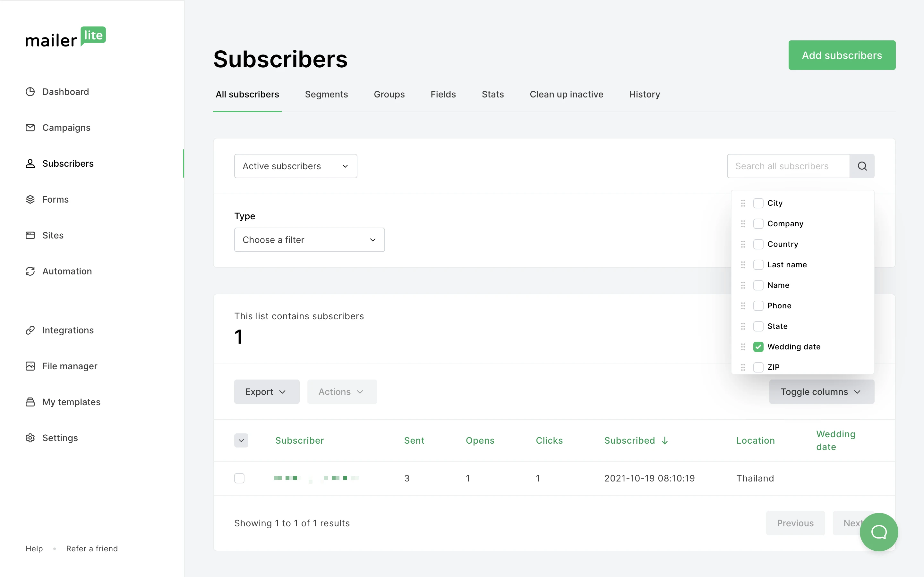Click the Settings gear icon
Viewport: 924px width, 577px height.
[30, 438]
